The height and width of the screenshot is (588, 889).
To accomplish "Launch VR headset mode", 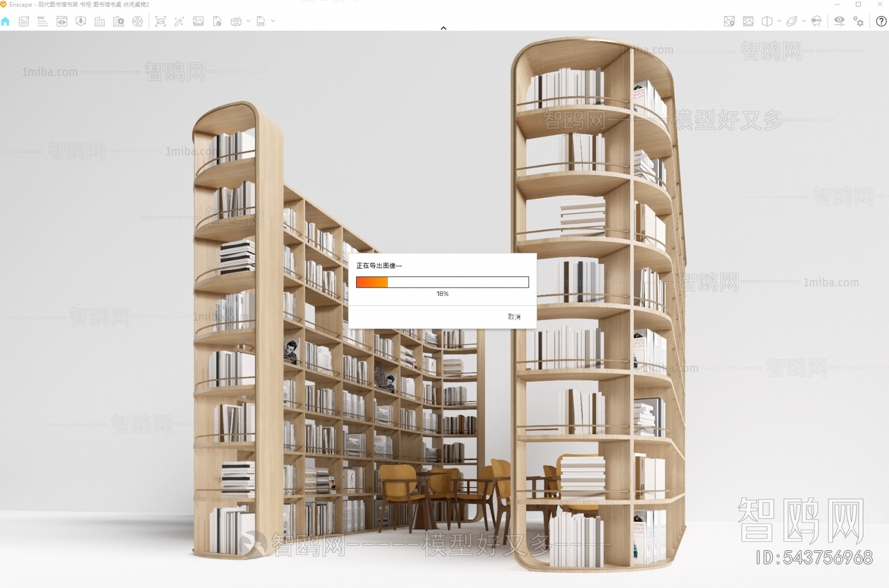I will pyautogui.click(x=816, y=22).
